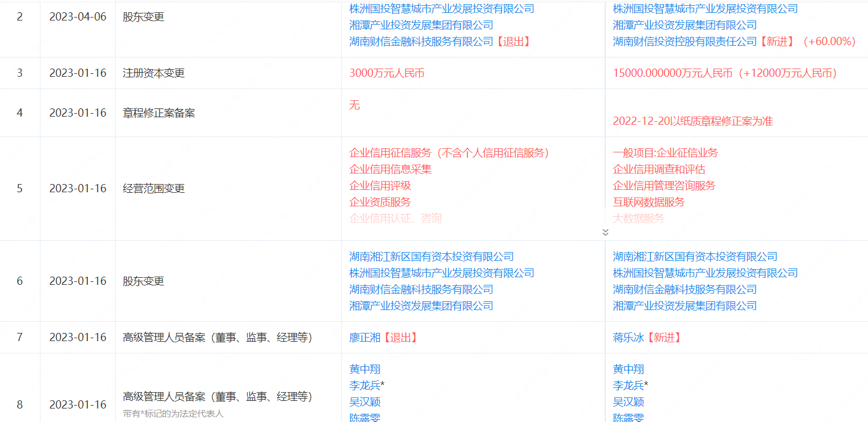Open 湖南财信金融科技服务有限公司 marked 退出 in row 2
This screenshot has width=868, height=422.
click(x=421, y=42)
